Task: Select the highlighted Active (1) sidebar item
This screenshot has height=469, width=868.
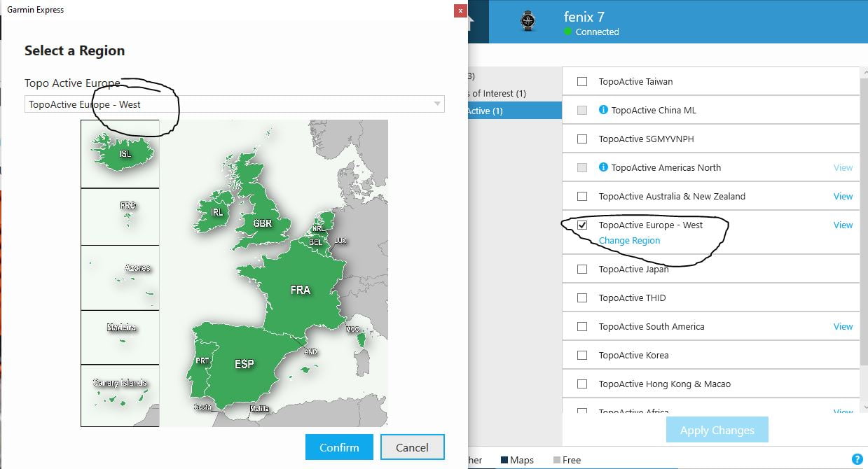Action: pos(515,111)
